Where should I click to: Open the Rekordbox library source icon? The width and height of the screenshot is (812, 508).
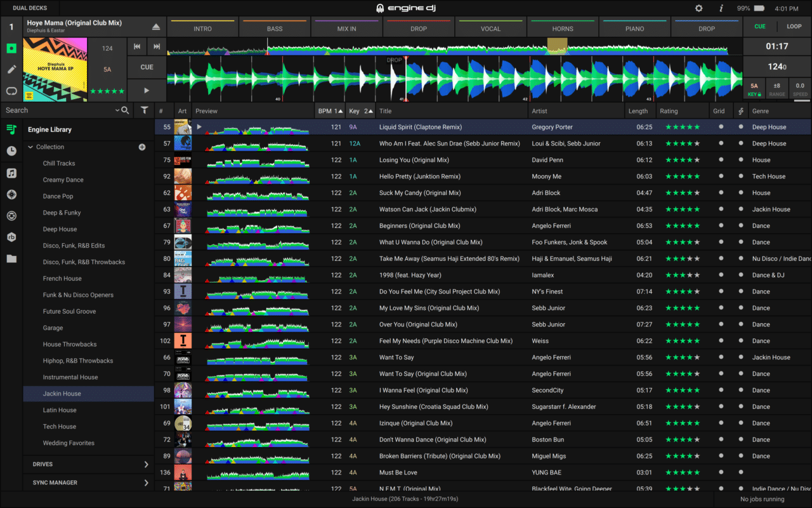coord(11,237)
